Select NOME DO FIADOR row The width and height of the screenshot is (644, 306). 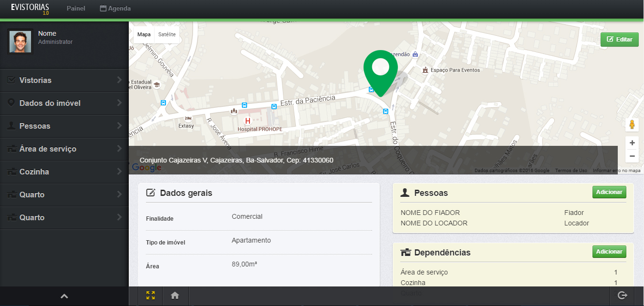coord(513,213)
